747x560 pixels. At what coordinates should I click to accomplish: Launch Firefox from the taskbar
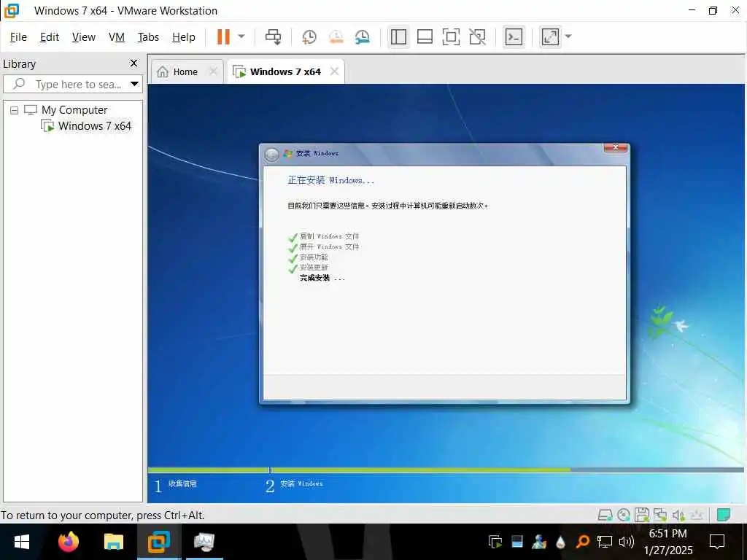[x=68, y=542]
